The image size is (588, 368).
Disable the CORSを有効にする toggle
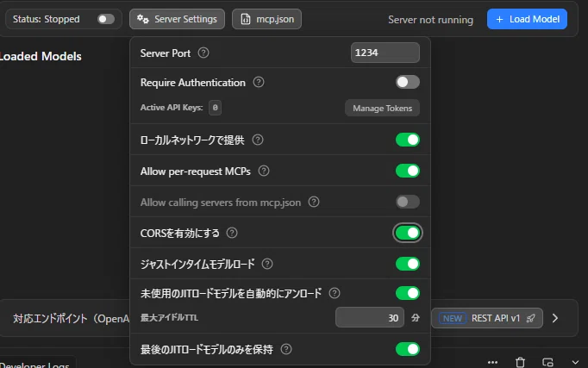408,233
